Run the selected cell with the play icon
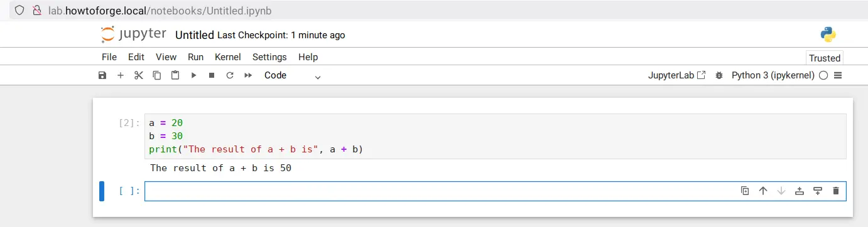 (193, 75)
